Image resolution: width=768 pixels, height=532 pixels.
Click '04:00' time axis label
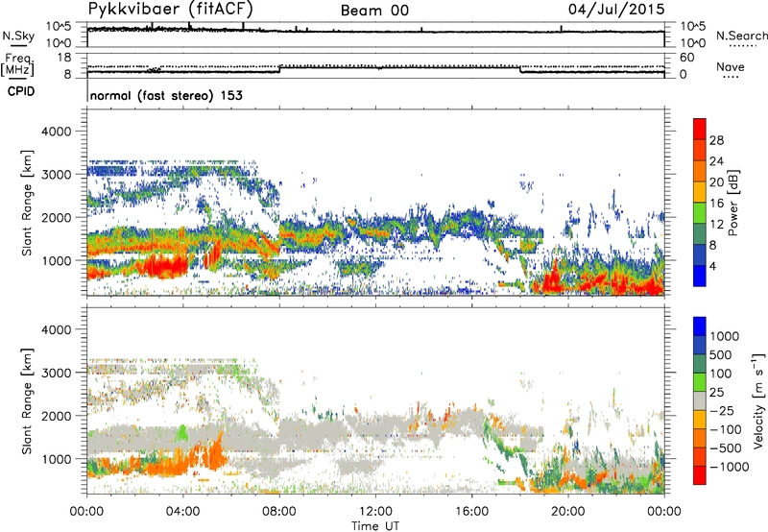[183, 512]
